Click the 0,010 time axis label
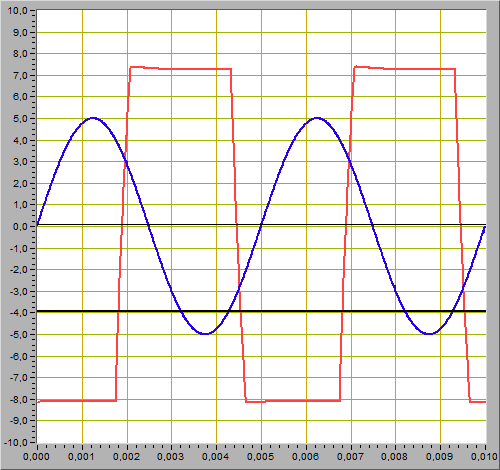The width and height of the screenshot is (500, 470). (x=484, y=457)
